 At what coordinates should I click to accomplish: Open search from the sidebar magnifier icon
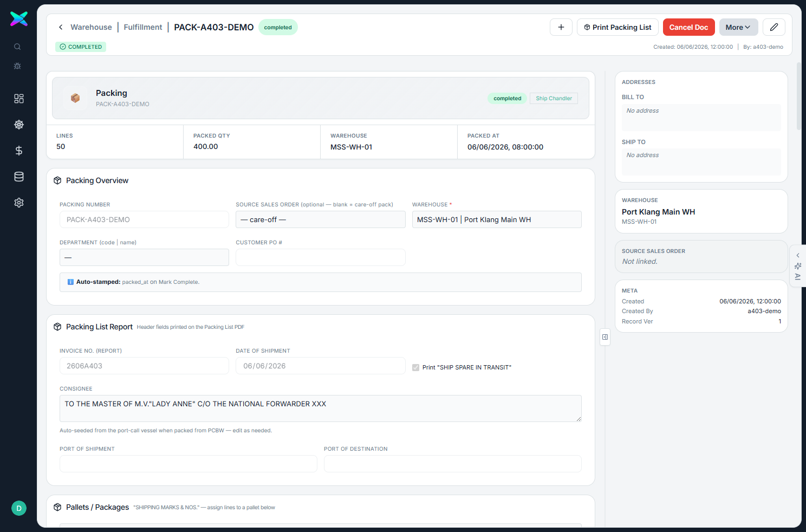[17, 47]
